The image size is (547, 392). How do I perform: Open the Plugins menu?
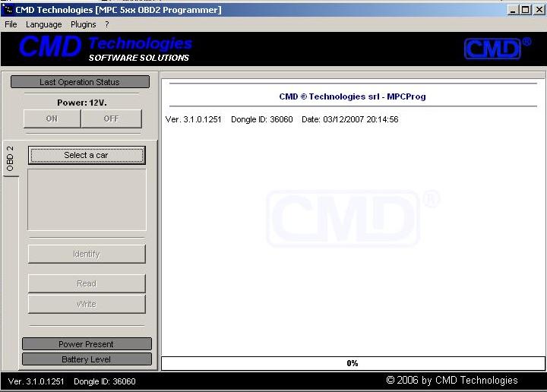(x=84, y=24)
